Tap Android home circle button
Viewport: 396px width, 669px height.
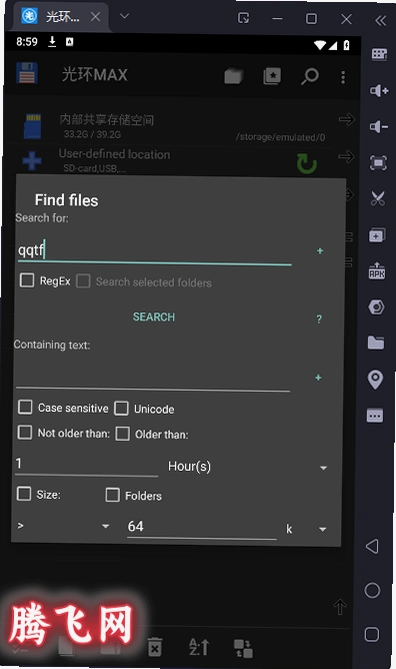coord(372,590)
